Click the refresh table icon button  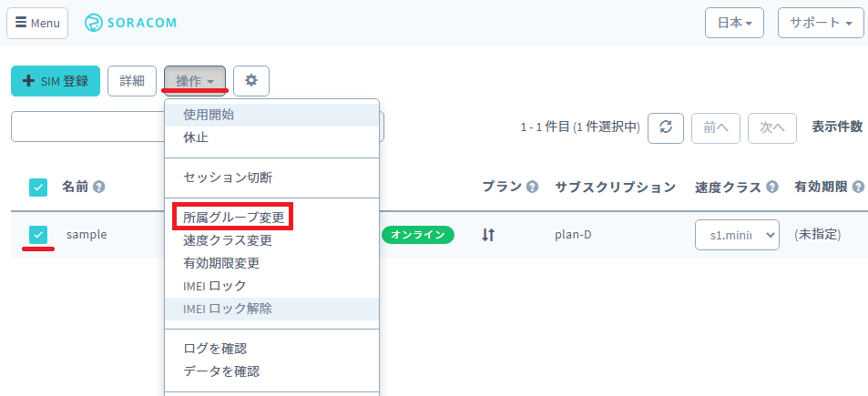point(665,127)
